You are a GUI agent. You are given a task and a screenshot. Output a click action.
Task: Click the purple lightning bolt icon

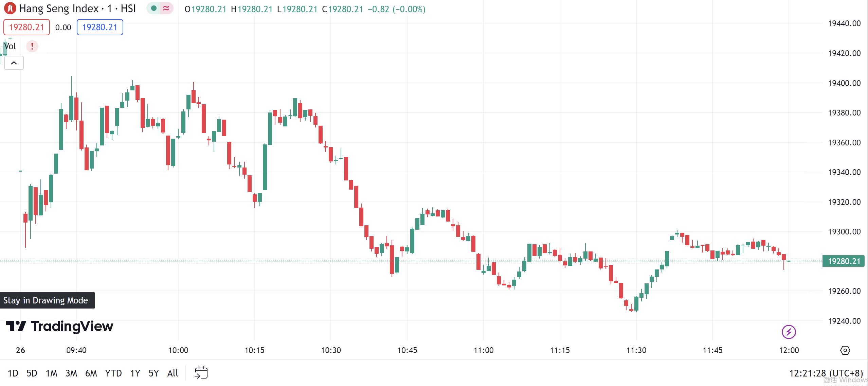[789, 332]
